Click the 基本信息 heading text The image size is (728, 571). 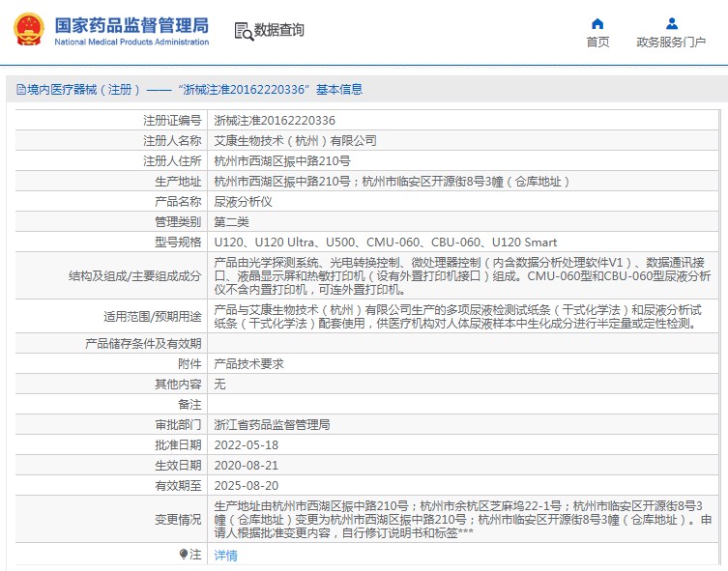339,89
